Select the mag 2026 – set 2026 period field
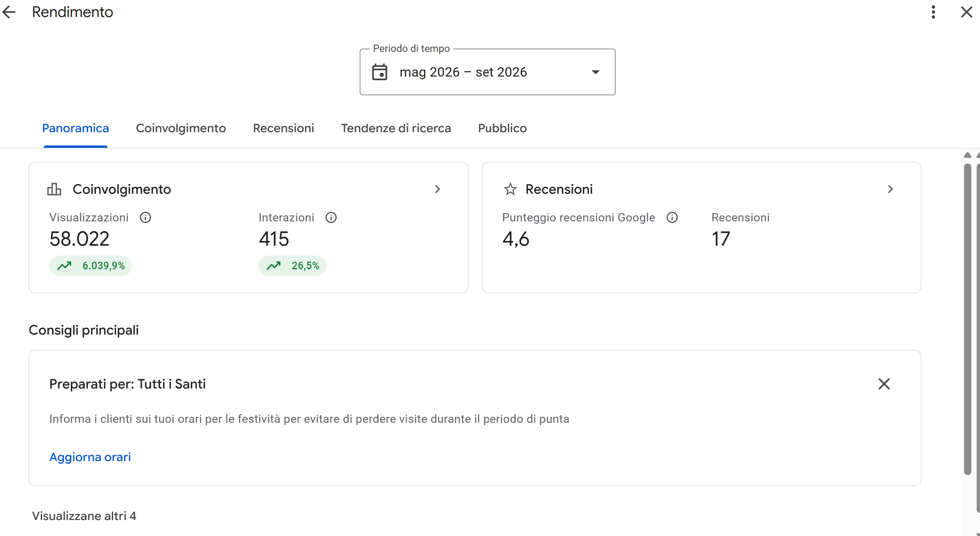This screenshot has height=536, width=980. point(487,72)
